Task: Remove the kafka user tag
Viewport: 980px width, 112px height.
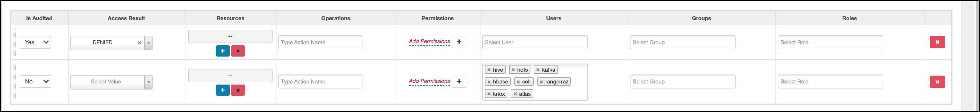Action: pos(537,70)
